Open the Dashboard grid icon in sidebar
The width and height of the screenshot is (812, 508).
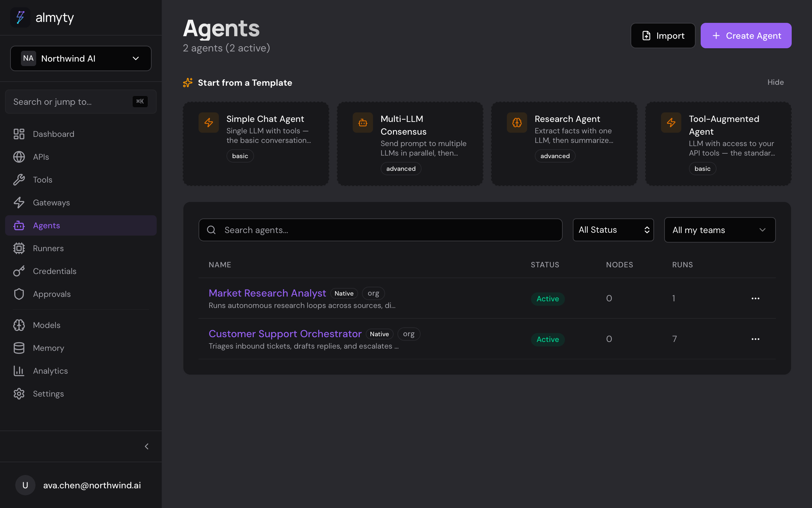pyautogui.click(x=19, y=134)
